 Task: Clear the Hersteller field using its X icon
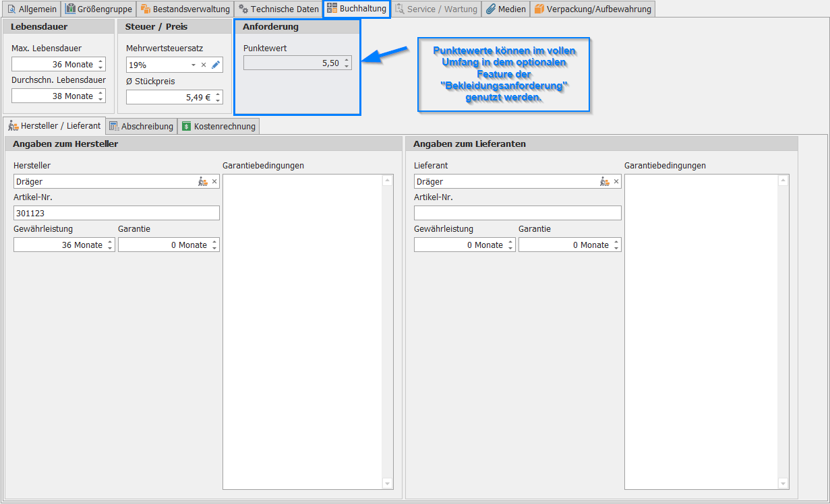pos(214,182)
